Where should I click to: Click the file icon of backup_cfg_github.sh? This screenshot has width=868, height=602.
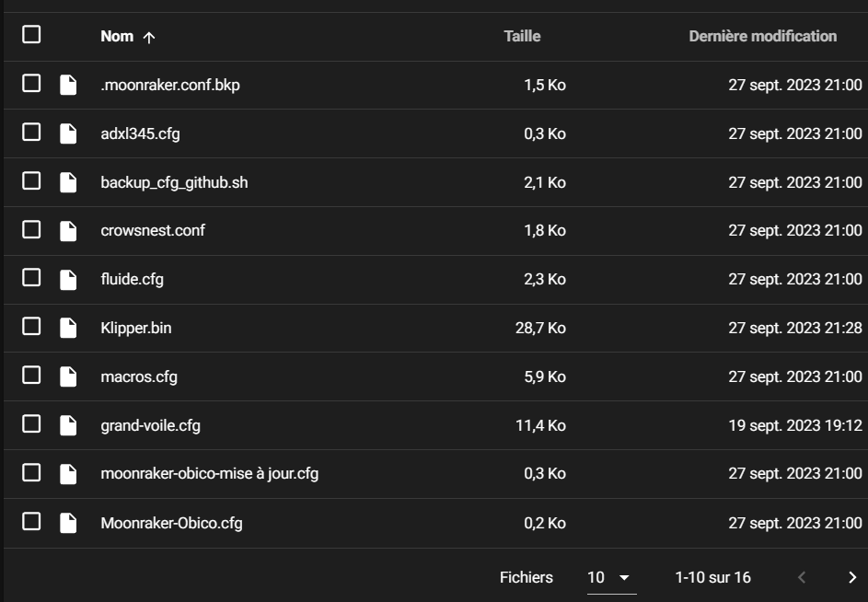pos(68,182)
